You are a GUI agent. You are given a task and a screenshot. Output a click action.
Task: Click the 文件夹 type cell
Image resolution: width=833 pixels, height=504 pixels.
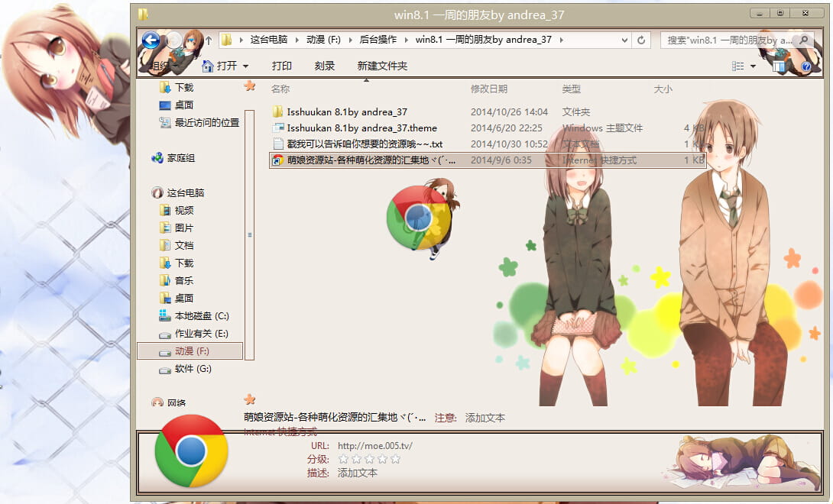tap(576, 112)
